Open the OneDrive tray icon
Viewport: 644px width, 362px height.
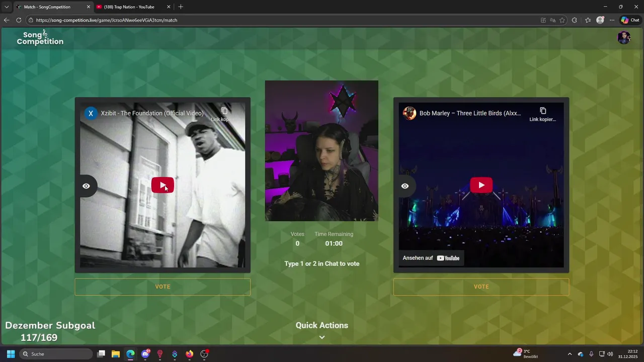[x=581, y=354]
